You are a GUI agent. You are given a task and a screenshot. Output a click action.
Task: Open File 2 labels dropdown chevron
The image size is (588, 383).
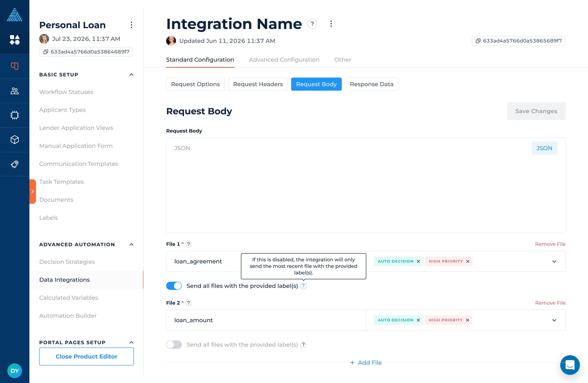(554, 320)
